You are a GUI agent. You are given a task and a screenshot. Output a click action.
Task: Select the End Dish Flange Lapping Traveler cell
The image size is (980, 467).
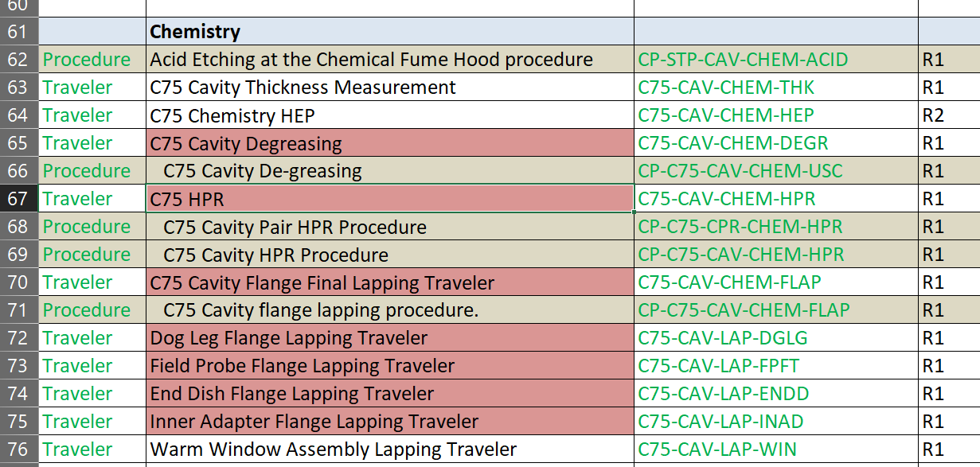[x=390, y=394]
